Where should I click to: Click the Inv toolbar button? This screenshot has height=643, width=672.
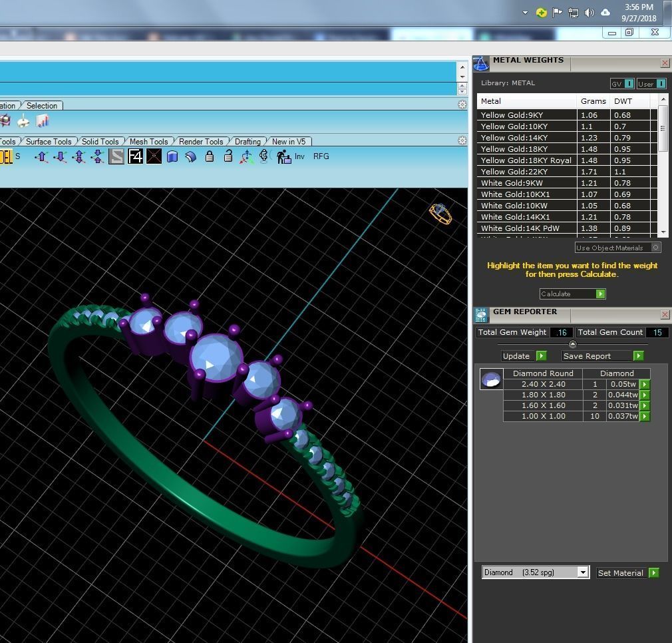tap(299, 156)
